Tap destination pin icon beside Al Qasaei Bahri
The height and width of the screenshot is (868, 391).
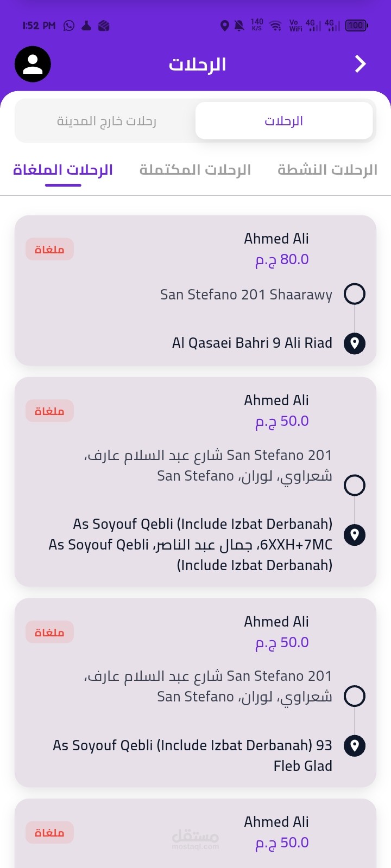tap(355, 343)
